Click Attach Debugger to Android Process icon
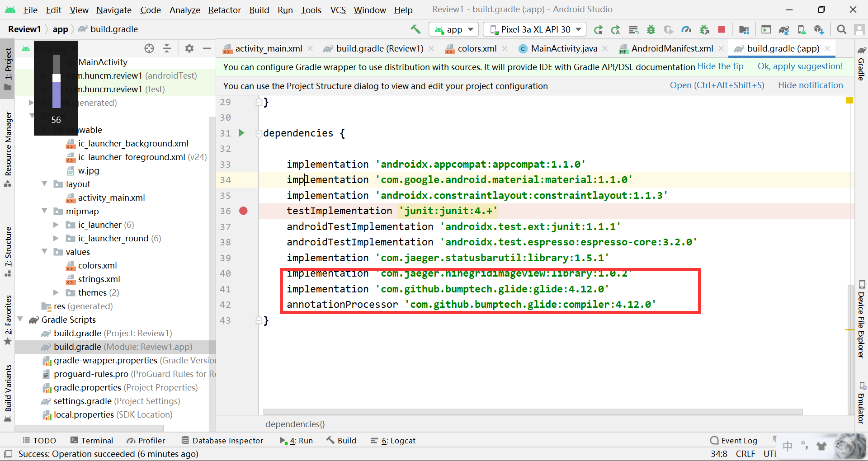The height and width of the screenshot is (461, 868). 704,30
